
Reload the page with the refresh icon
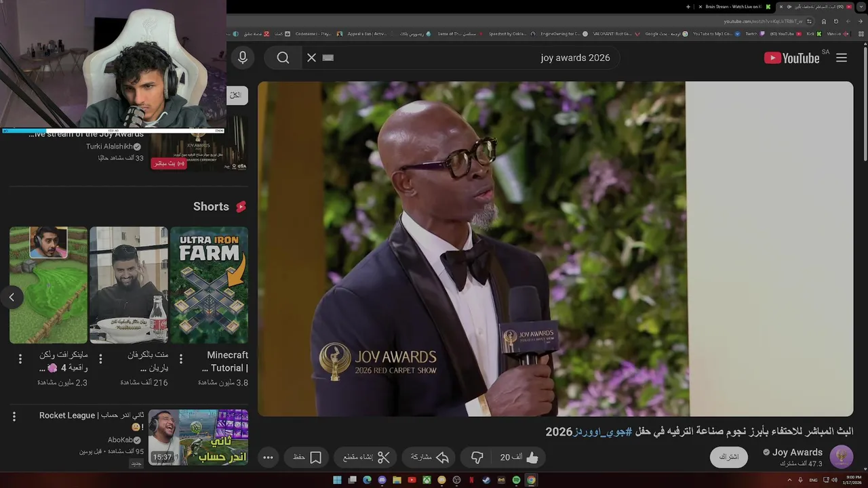point(835,21)
